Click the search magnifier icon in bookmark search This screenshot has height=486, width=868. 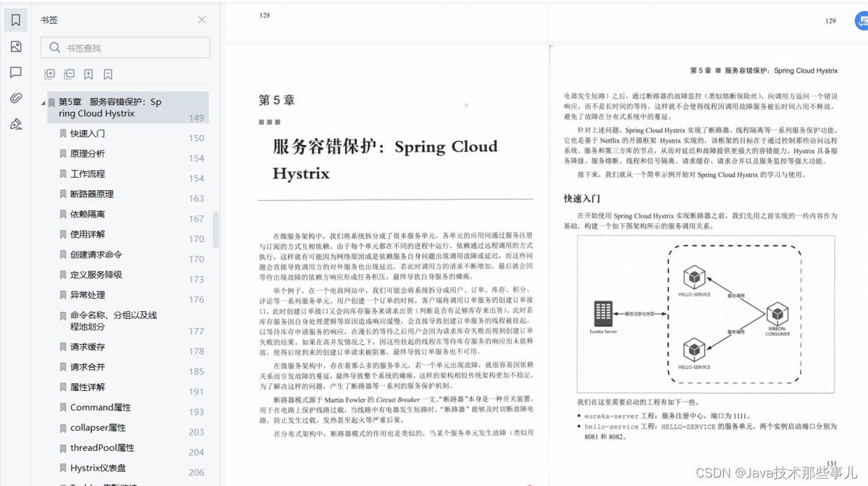pos(54,48)
